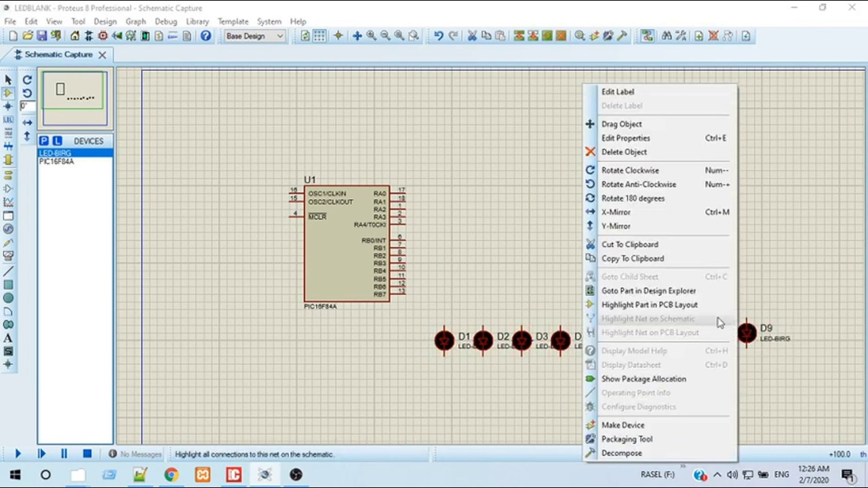Click the Y-Mirror vertical flip icon in sidebar
This screenshot has height=488, width=868.
[27, 136]
